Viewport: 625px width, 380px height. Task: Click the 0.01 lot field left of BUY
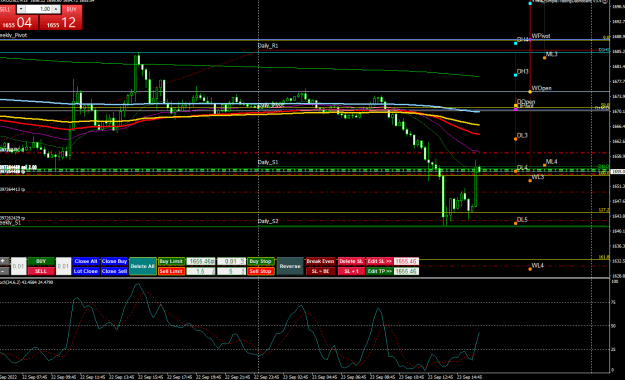[x=18, y=266]
